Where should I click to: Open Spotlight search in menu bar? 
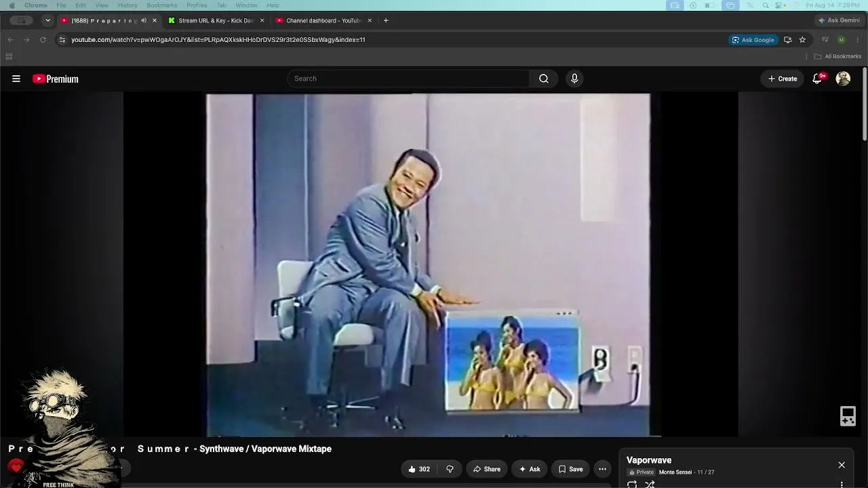766,5
